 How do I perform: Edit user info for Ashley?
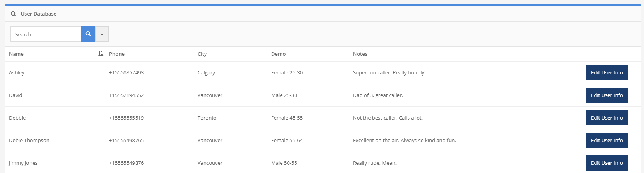(x=607, y=73)
